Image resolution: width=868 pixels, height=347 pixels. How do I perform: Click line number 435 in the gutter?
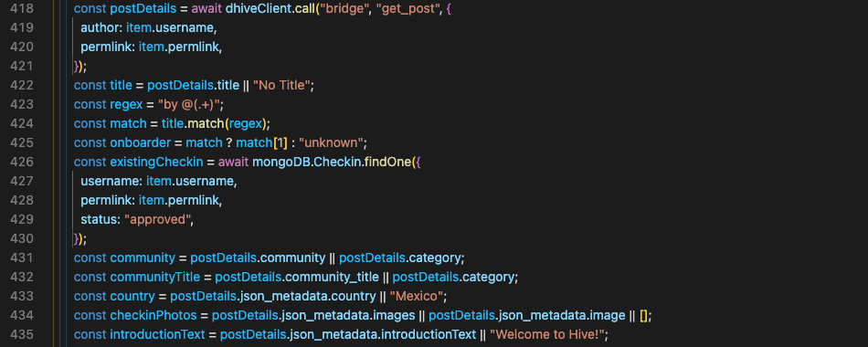(22, 334)
